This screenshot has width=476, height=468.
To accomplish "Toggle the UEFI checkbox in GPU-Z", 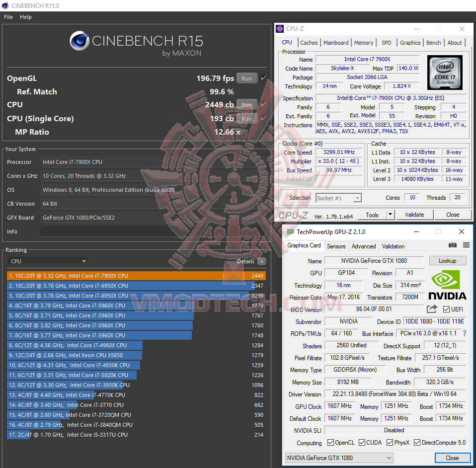I will coord(446,309).
